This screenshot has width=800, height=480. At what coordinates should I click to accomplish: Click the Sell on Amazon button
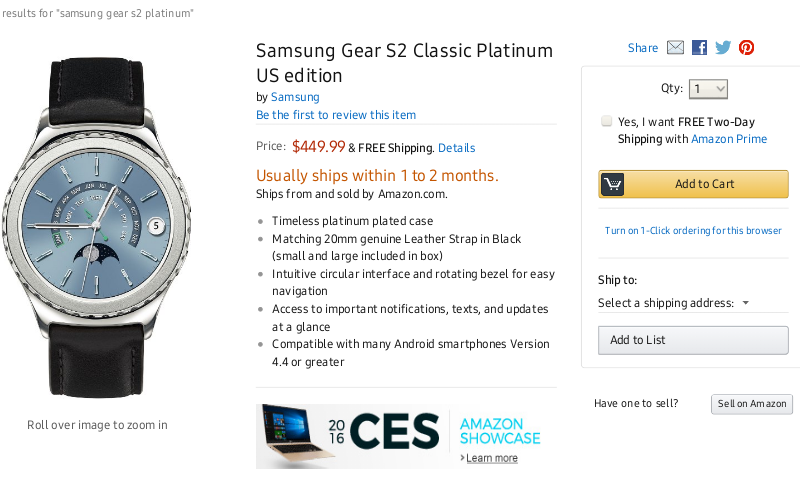(752, 404)
